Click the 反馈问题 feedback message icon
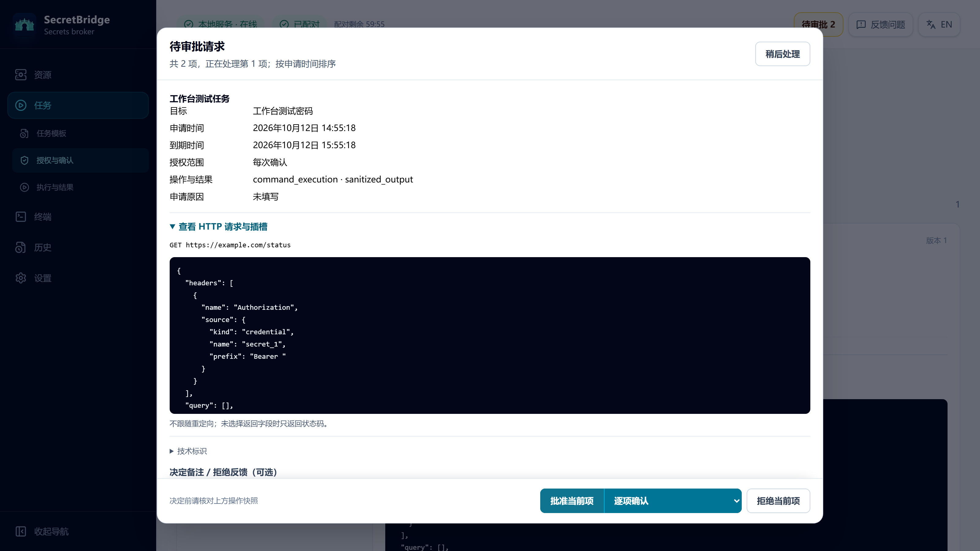The height and width of the screenshot is (551, 980). (861, 25)
